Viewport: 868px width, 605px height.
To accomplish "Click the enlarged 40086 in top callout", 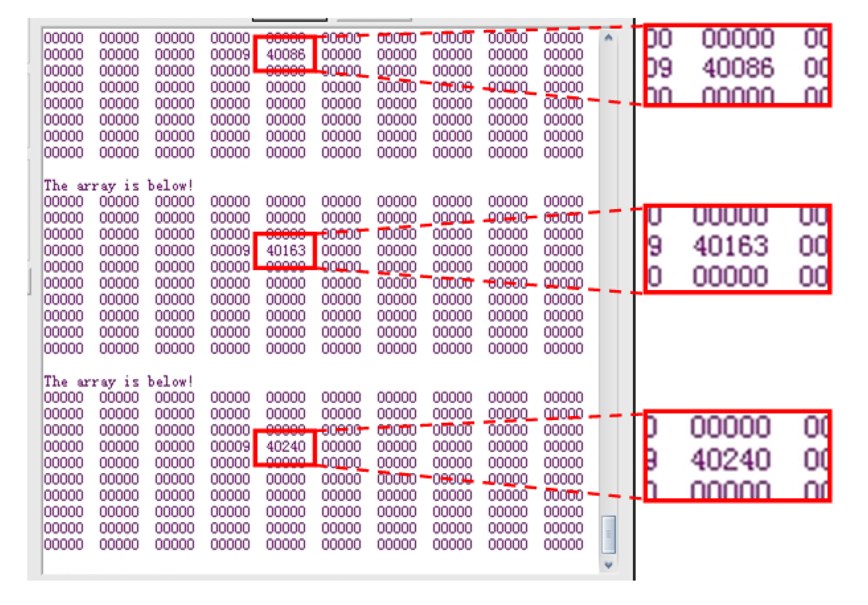I will (737, 68).
